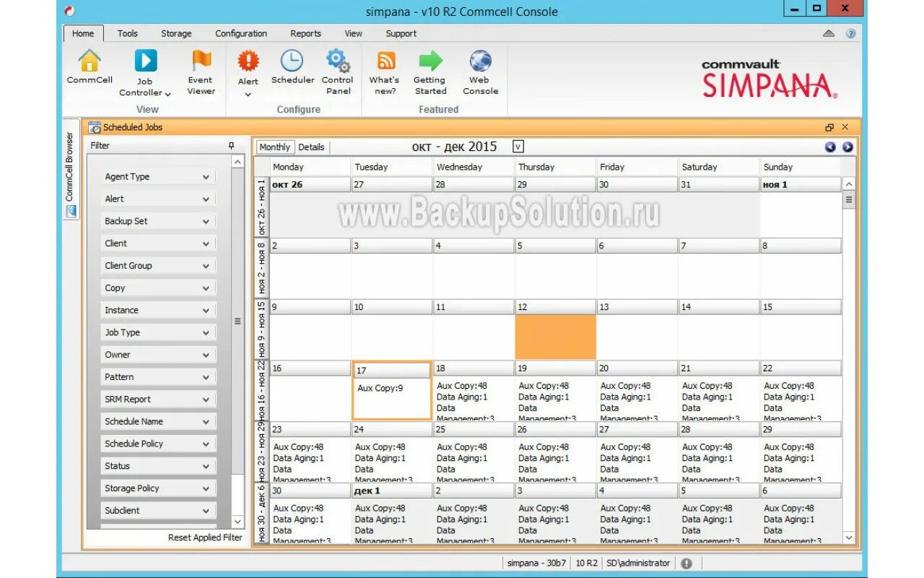The width and height of the screenshot is (924, 578).
Task: Switch to Details view
Action: (x=311, y=147)
